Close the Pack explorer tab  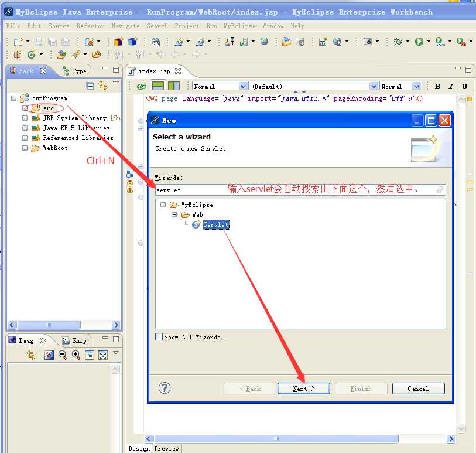click(43, 71)
